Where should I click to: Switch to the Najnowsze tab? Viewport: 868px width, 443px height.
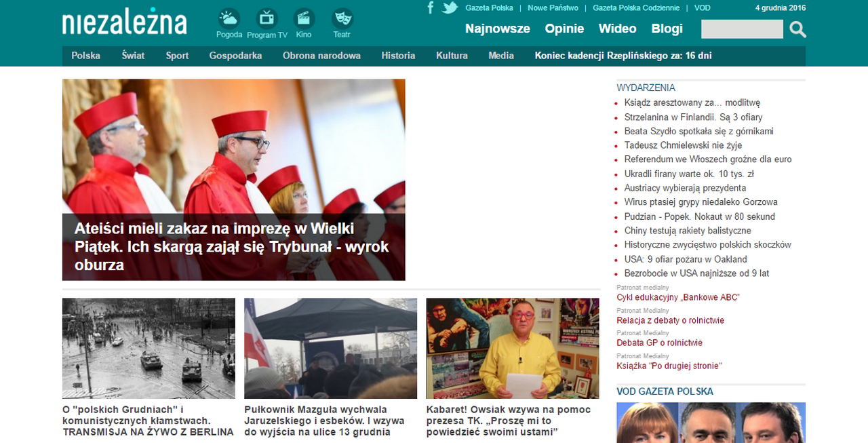(x=498, y=28)
